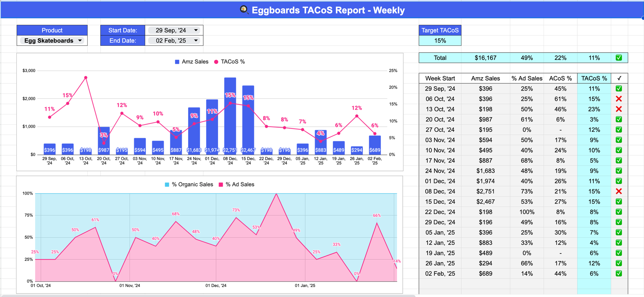Click red X for 06 Oct, '24 row
Viewport: 644px width, 297px height.
click(619, 99)
